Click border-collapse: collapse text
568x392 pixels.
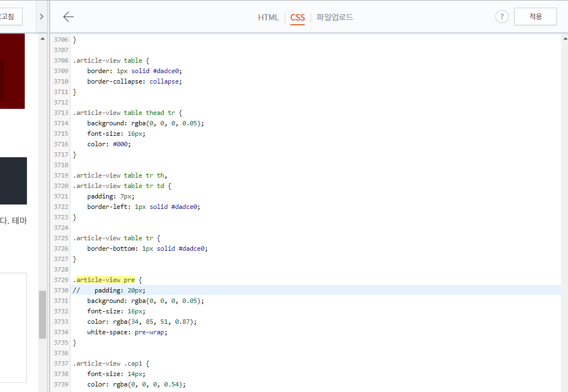tap(134, 81)
